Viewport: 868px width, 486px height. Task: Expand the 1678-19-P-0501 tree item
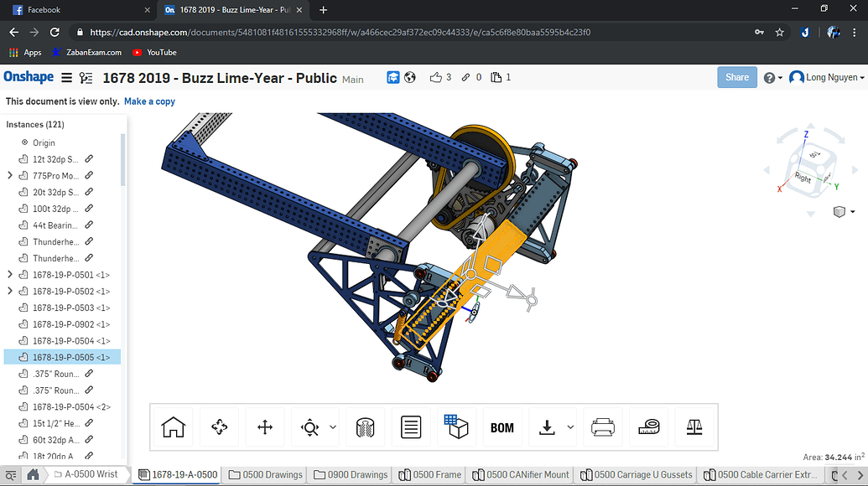coord(10,275)
